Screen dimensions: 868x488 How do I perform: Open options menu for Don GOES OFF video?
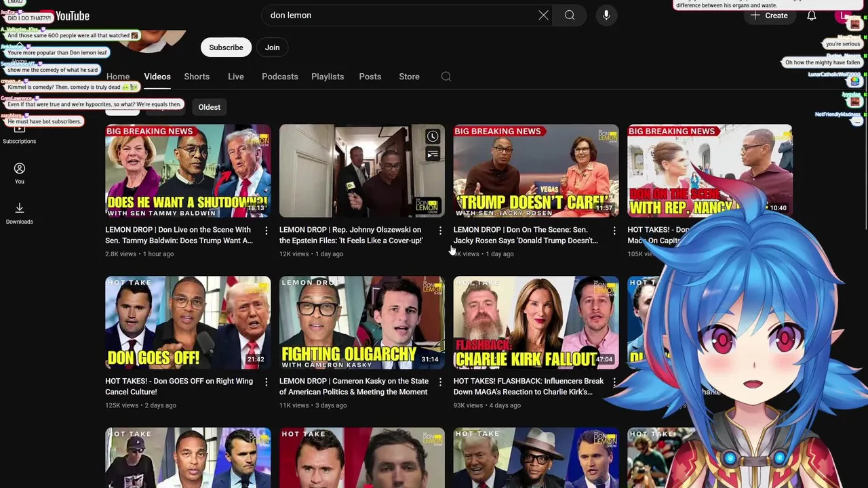click(x=267, y=382)
